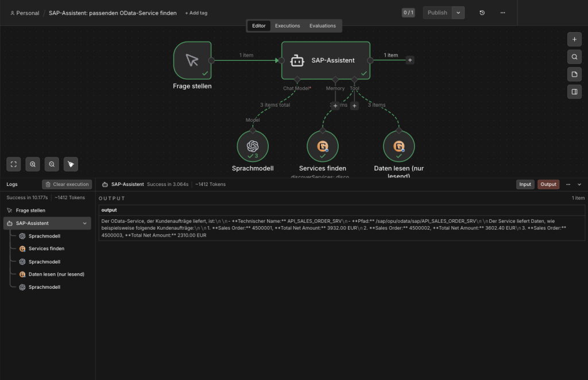Click Clear execution button
This screenshot has height=380, width=588.
point(67,184)
